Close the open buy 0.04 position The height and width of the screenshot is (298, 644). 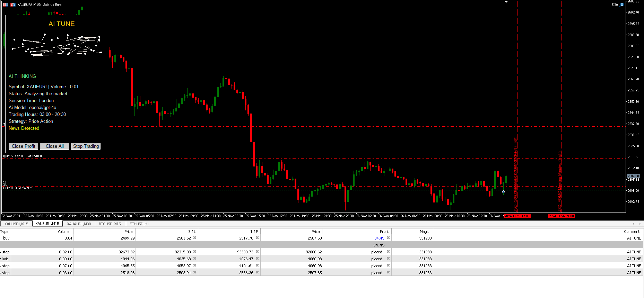(x=388, y=238)
